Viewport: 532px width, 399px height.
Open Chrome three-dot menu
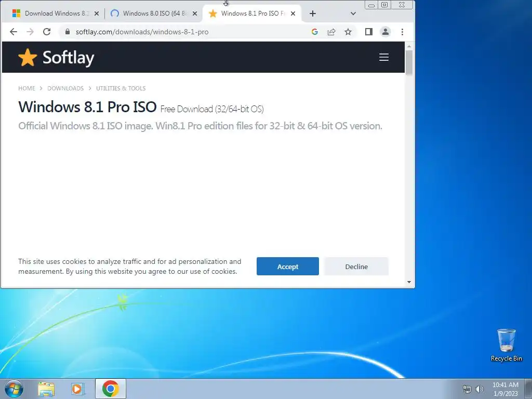(x=403, y=32)
